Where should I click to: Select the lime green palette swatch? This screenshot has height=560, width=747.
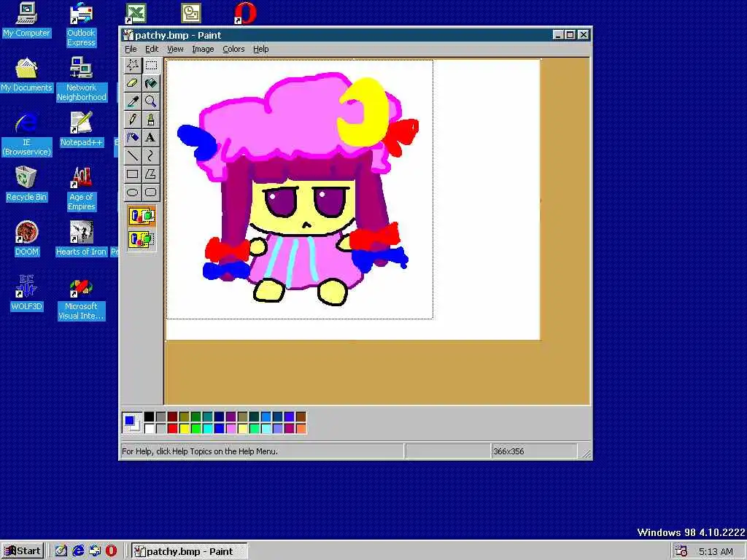click(x=196, y=429)
